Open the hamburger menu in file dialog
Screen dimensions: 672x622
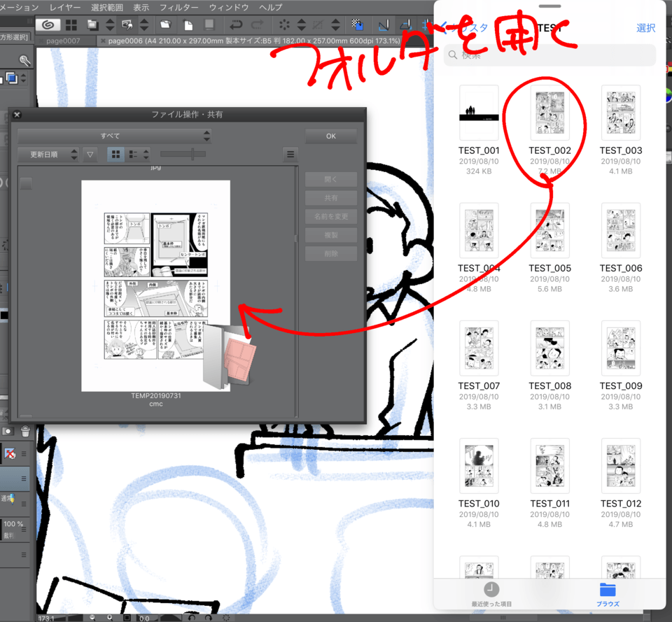291,155
